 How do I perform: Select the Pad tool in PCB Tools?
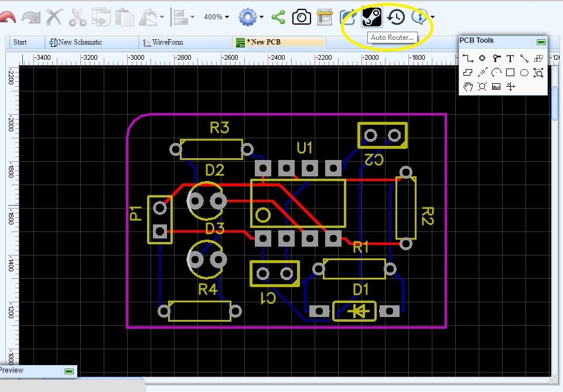[x=482, y=58]
